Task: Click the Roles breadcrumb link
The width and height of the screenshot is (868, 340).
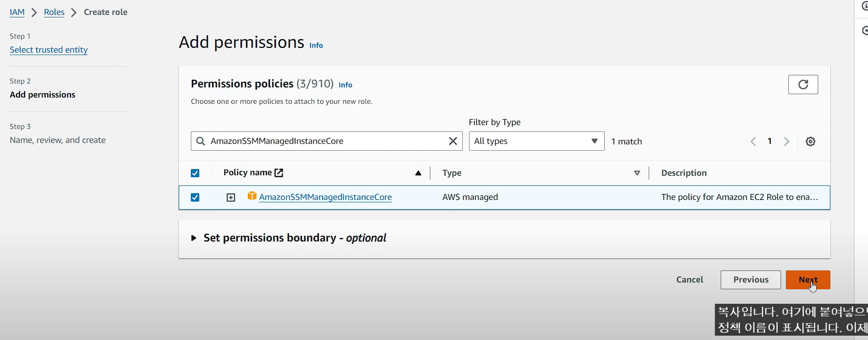Action: pos(54,12)
